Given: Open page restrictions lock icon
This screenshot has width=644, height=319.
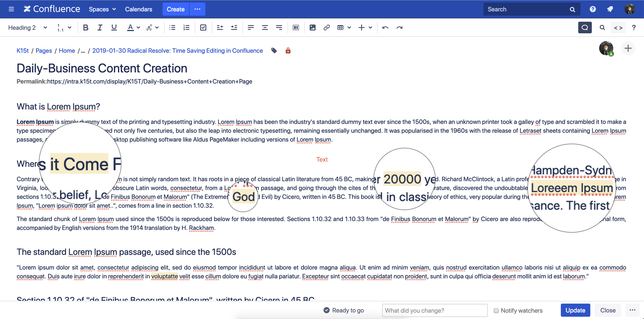Looking at the screenshot, I should click(x=288, y=50).
